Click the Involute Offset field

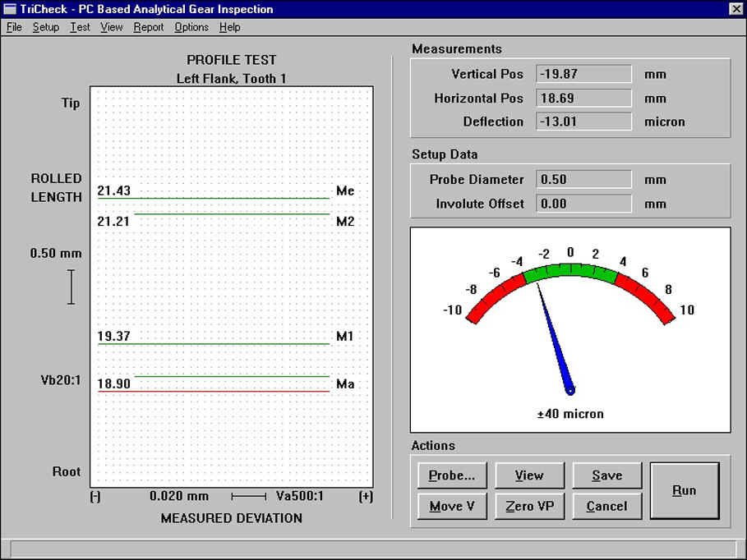(583, 204)
